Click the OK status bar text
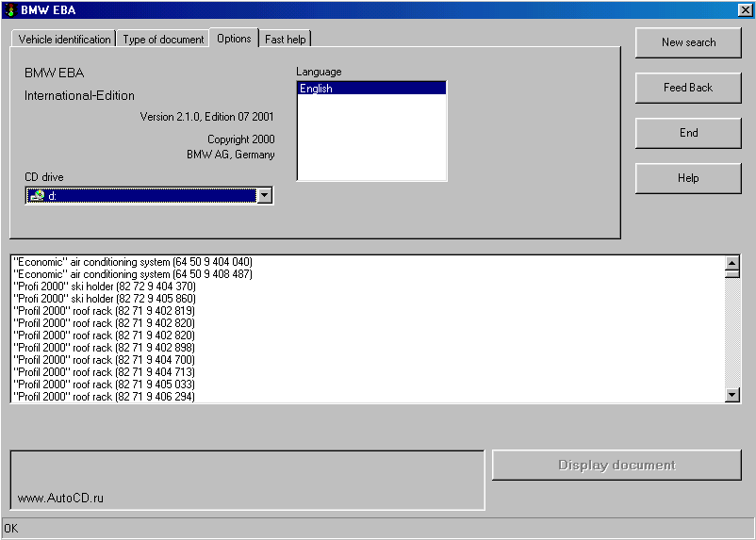Viewport: 756px width, 540px height. pyautogui.click(x=11, y=529)
